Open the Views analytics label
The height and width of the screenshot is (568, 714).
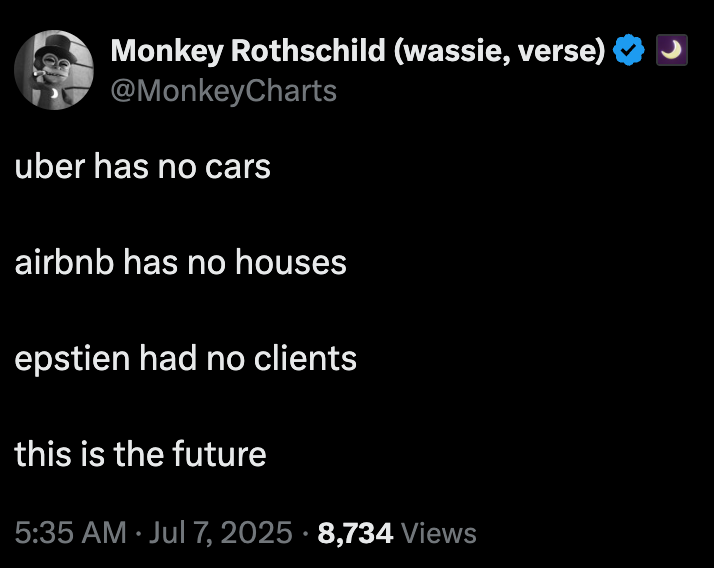pyautogui.click(x=438, y=533)
